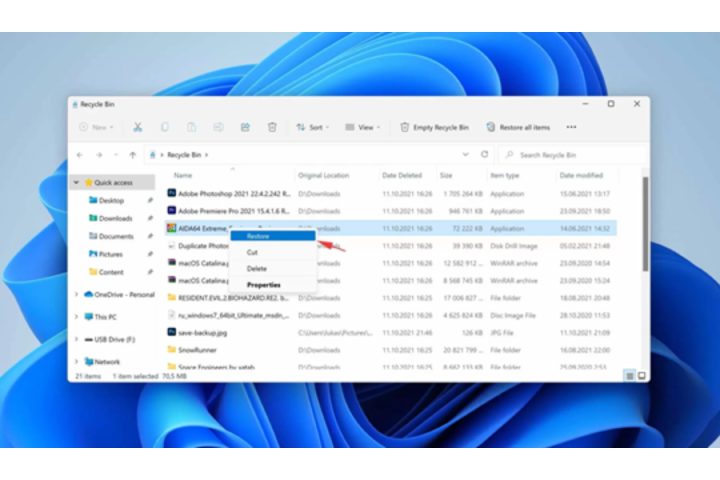720x480 pixels.
Task: Open Content folder in Quick access
Action: tap(111, 272)
